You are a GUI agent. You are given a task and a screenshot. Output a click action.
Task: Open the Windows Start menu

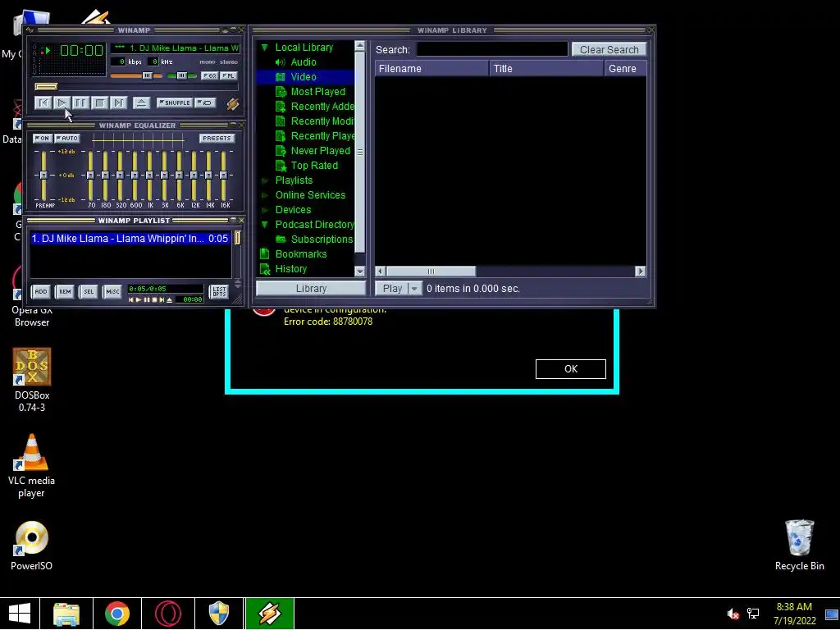20,614
